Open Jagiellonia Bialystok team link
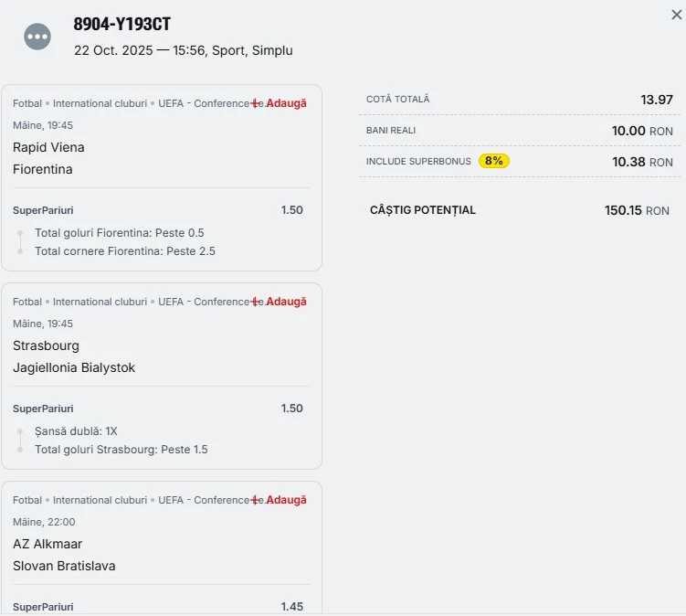Screen dimensions: 686x616 point(74,367)
